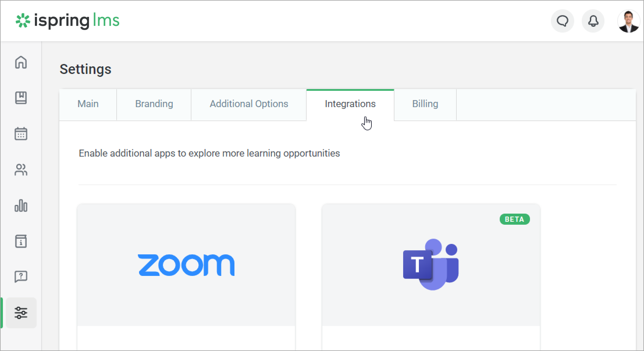This screenshot has width=644, height=351.
Task: Open the Courses book icon in sidebar
Action: click(x=21, y=98)
